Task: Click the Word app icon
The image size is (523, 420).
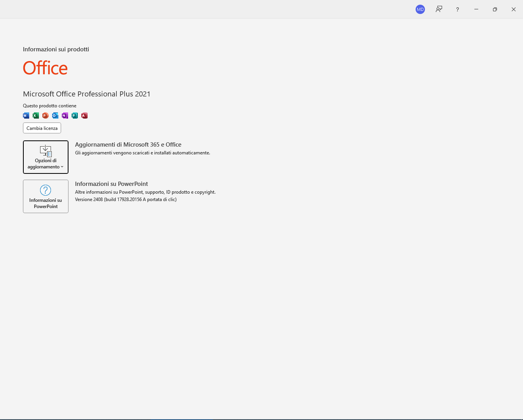Action: (x=26, y=115)
